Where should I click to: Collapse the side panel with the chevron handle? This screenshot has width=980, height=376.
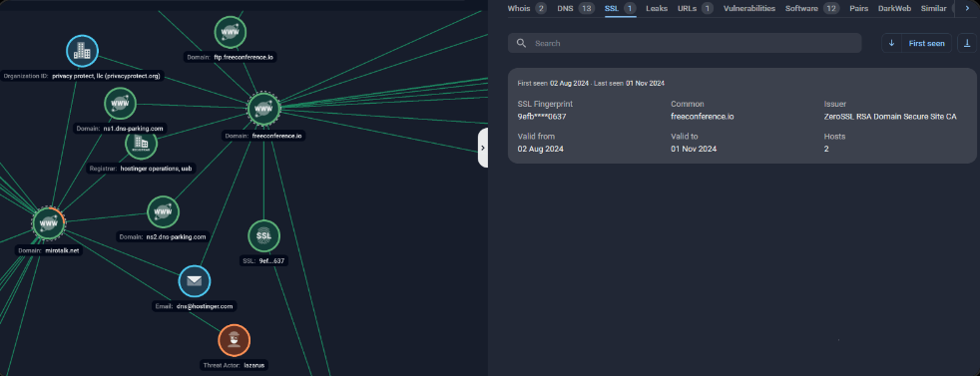coord(483,148)
